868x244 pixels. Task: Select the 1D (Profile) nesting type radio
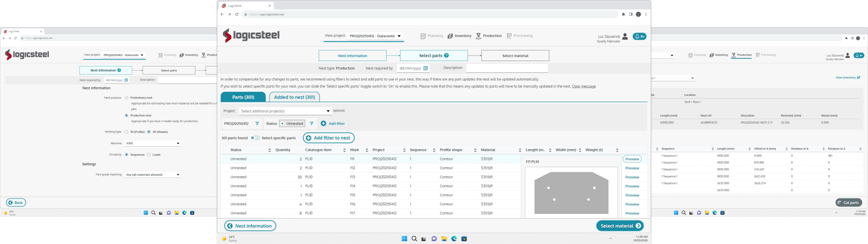(127, 132)
